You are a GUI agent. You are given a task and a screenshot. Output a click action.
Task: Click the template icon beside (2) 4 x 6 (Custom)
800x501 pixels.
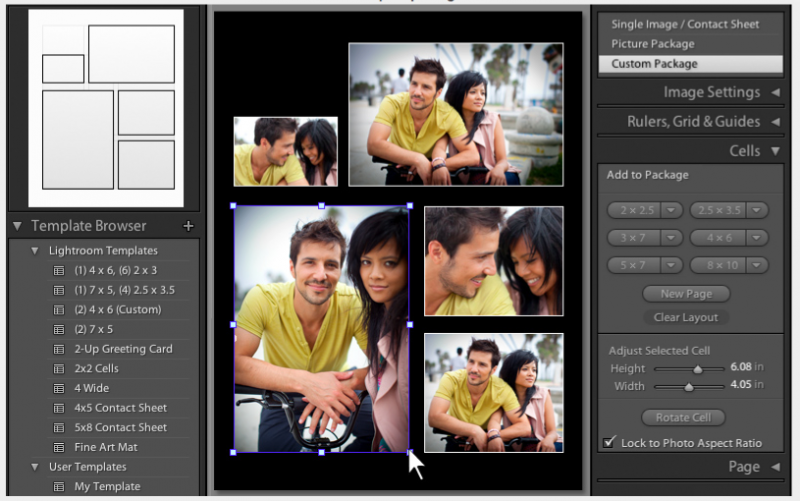tap(59, 310)
